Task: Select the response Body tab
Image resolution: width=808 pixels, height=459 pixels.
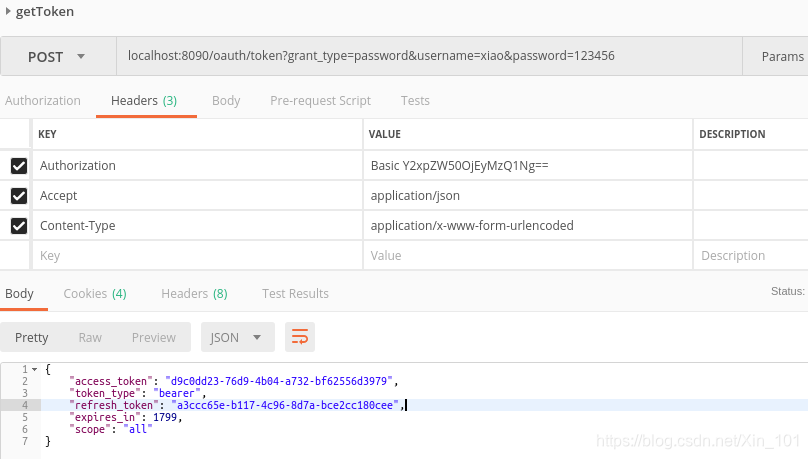Action: pyautogui.click(x=20, y=294)
